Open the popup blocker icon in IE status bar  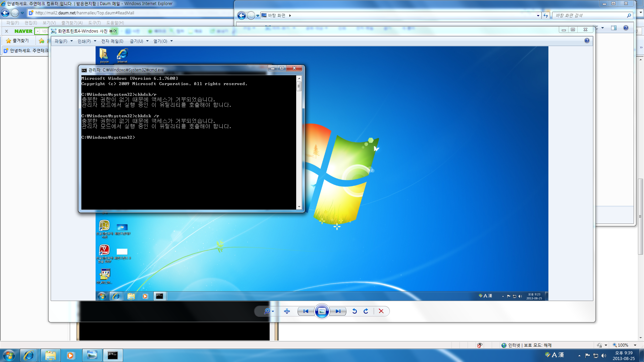point(480,345)
